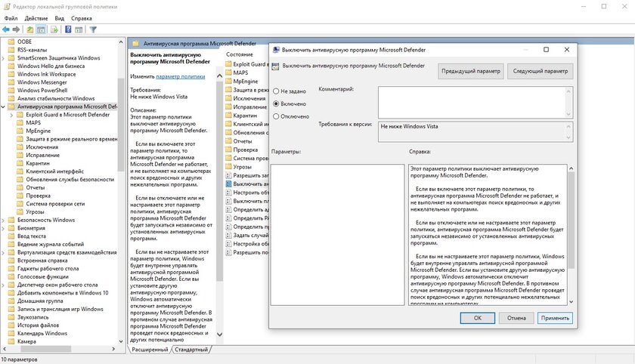This screenshot has width=635, height=364.
Task: Open the Действие menu
Action: [36, 18]
